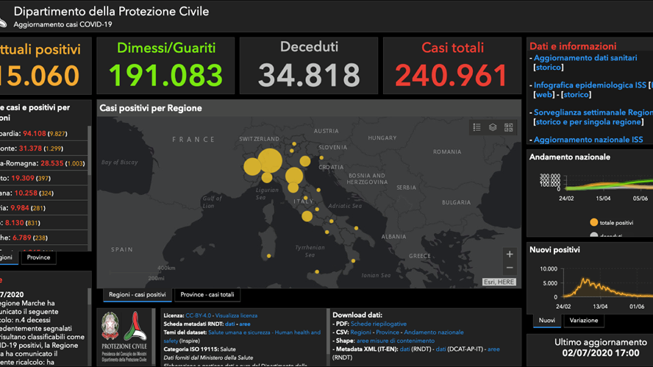Open 'aree misure di contenimento' shape link

tap(395, 340)
